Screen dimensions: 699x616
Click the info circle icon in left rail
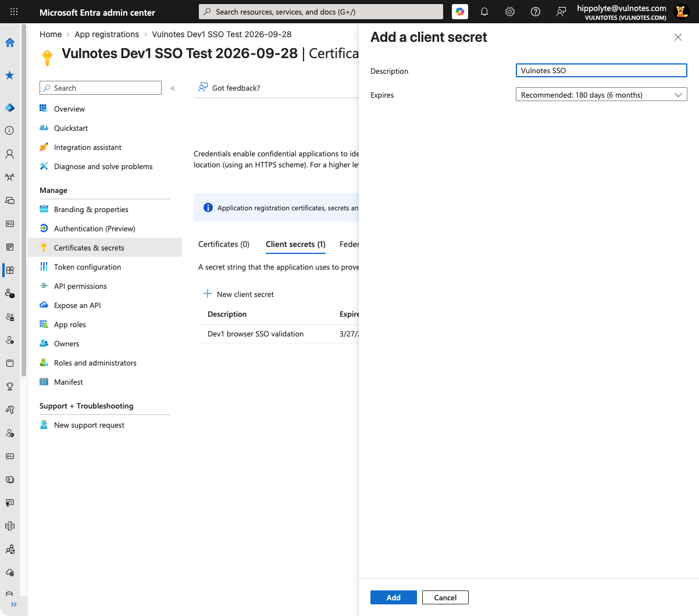tap(10, 131)
